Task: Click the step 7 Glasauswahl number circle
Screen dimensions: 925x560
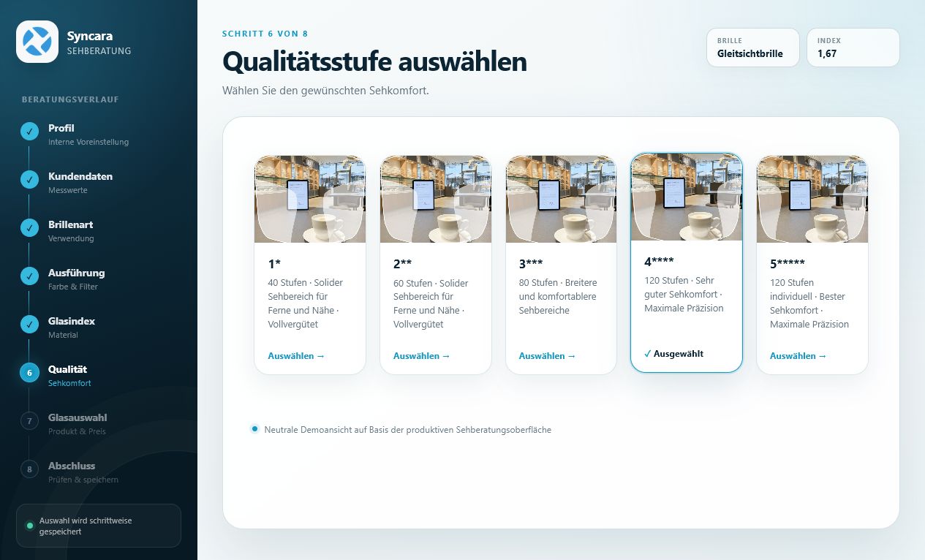Action: 29,421
